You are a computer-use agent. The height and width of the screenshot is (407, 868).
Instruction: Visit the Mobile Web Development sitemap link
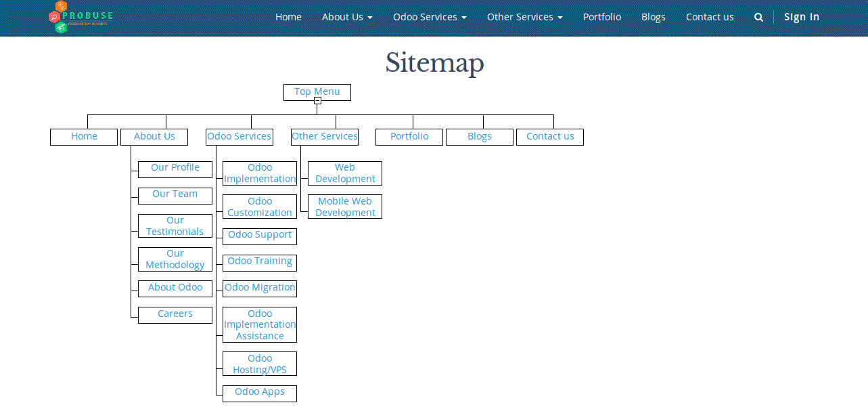pos(345,207)
